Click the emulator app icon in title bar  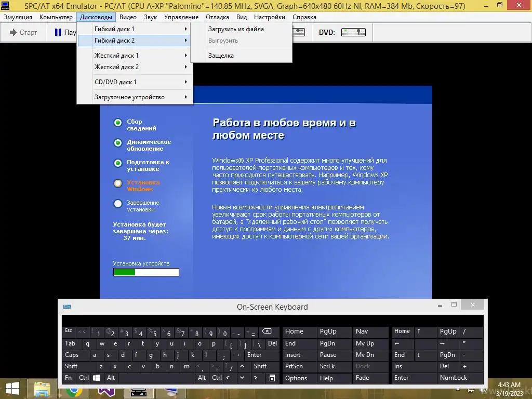5,5
